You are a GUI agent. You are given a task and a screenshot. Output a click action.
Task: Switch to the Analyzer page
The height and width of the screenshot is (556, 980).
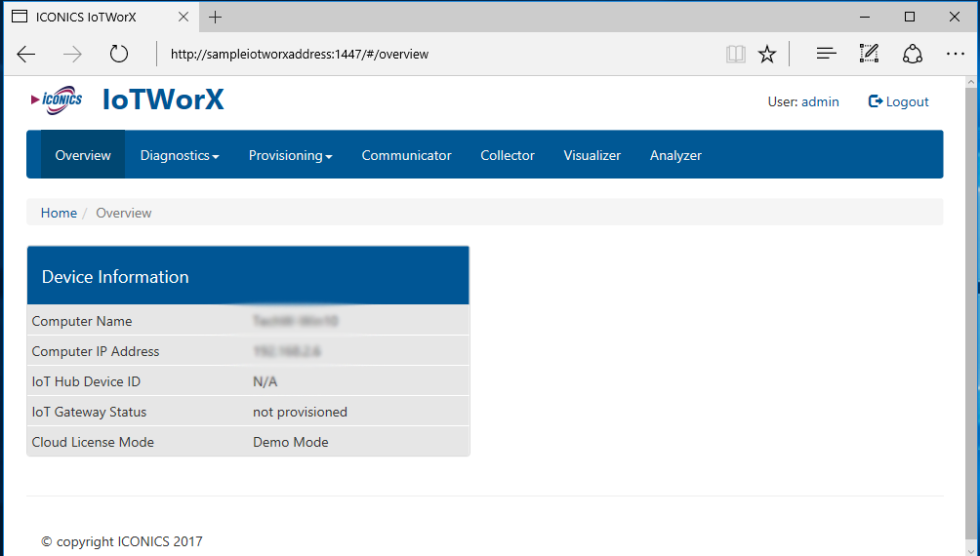[675, 155]
